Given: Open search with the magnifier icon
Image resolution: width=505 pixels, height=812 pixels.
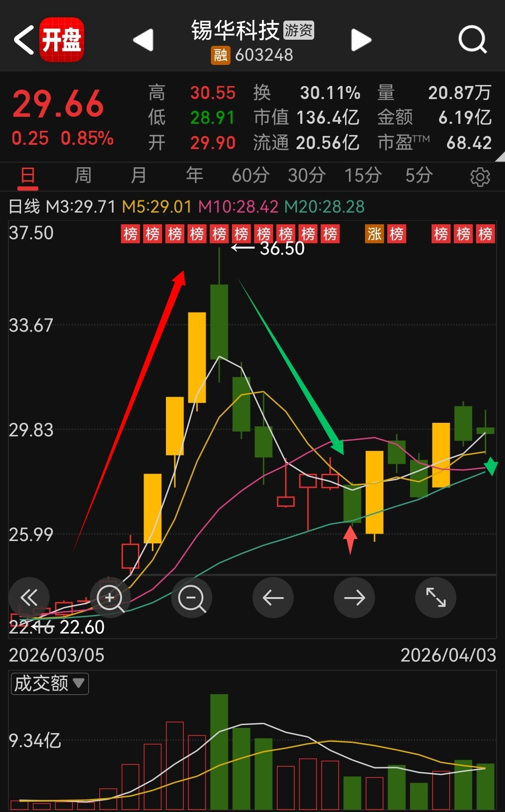Looking at the screenshot, I should [473, 40].
